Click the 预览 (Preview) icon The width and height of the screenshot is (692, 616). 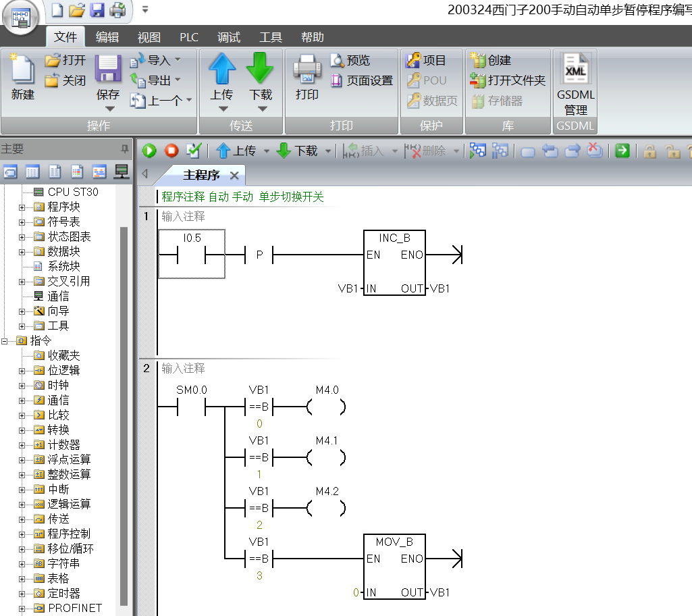point(352,60)
